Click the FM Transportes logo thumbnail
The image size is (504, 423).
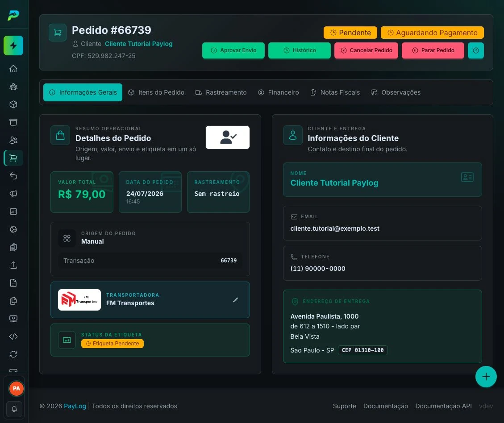79,300
